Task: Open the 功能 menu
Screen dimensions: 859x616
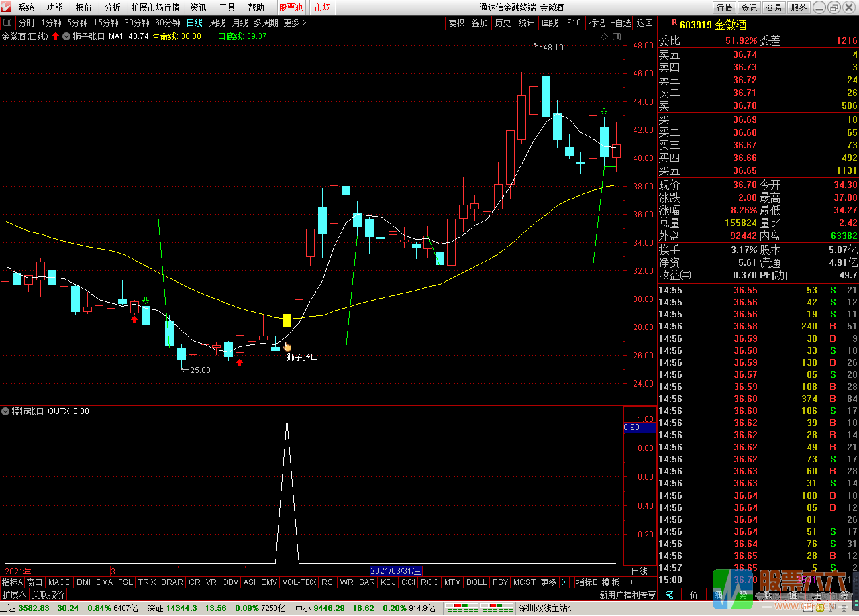Action: point(55,7)
